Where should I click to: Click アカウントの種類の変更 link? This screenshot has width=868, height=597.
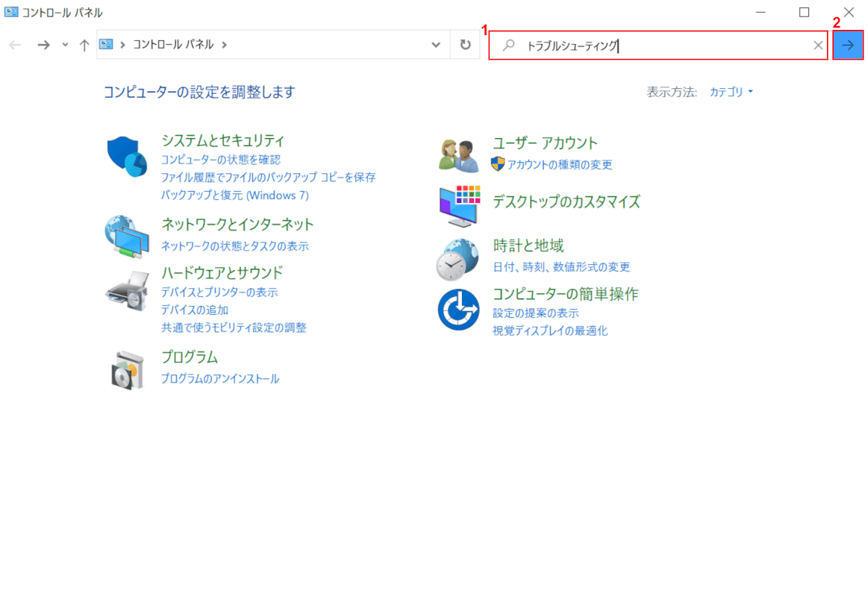point(560,164)
